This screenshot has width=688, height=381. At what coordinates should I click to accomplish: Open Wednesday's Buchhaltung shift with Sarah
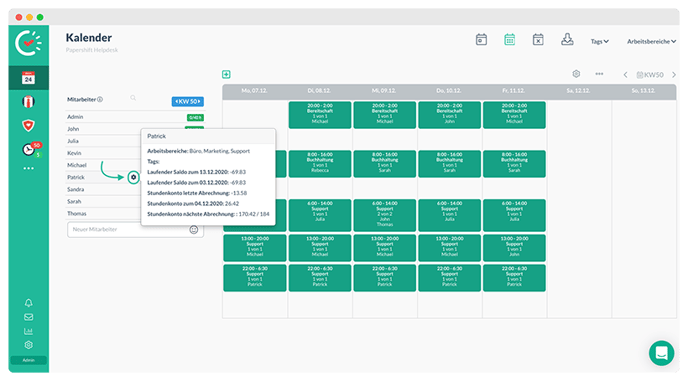point(385,164)
